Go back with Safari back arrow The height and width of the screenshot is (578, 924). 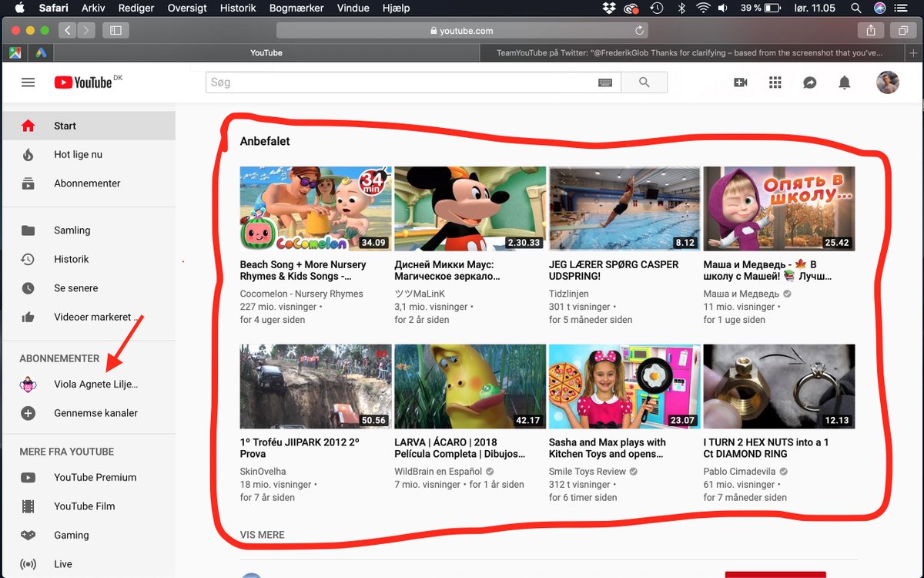tap(68, 31)
